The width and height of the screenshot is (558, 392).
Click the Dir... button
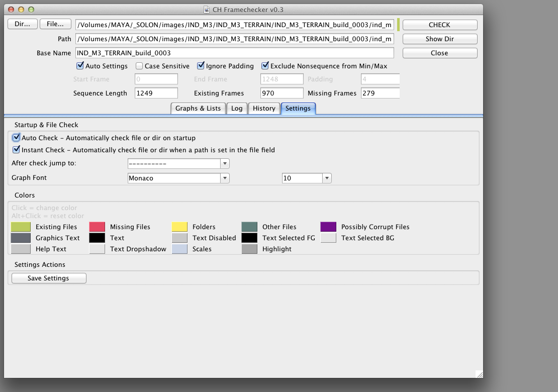[23, 24]
